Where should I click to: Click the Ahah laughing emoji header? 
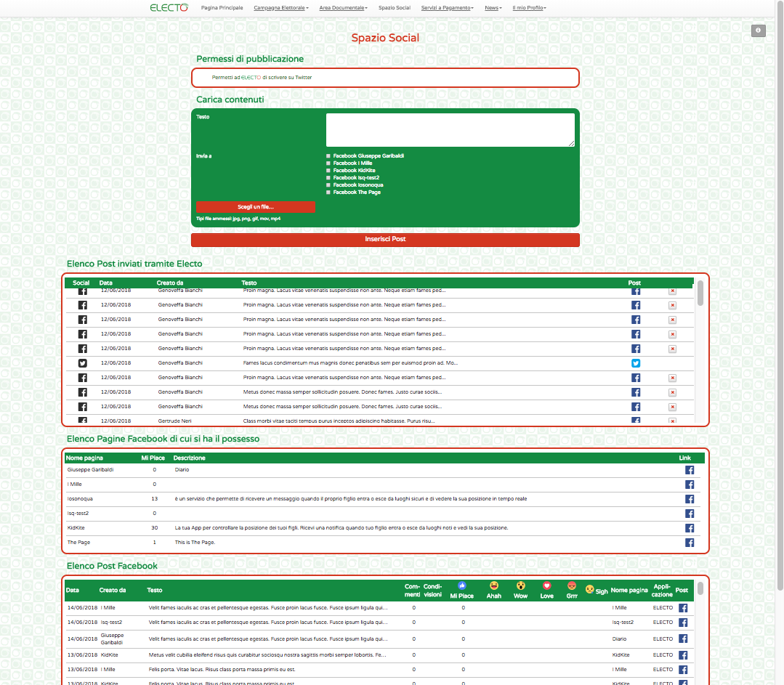[x=494, y=585]
